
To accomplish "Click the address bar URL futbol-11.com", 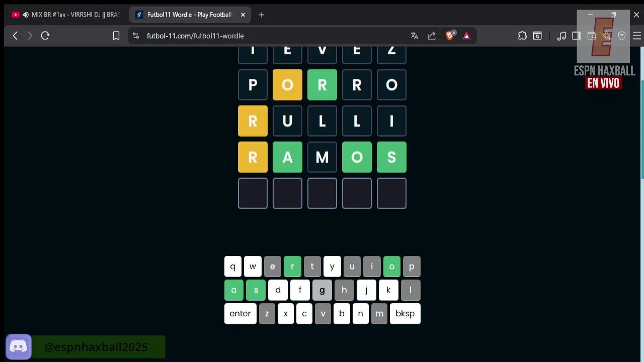I will point(195,36).
